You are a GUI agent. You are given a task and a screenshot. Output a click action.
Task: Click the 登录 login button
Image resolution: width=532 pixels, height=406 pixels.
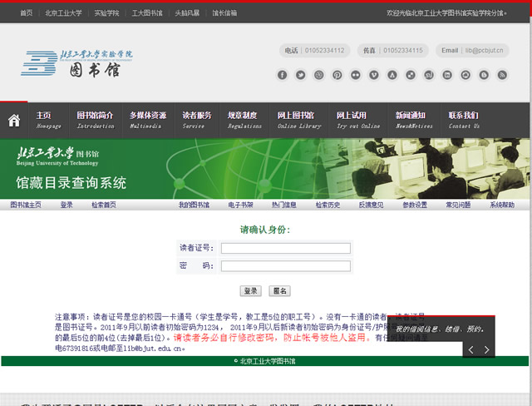pos(251,291)
